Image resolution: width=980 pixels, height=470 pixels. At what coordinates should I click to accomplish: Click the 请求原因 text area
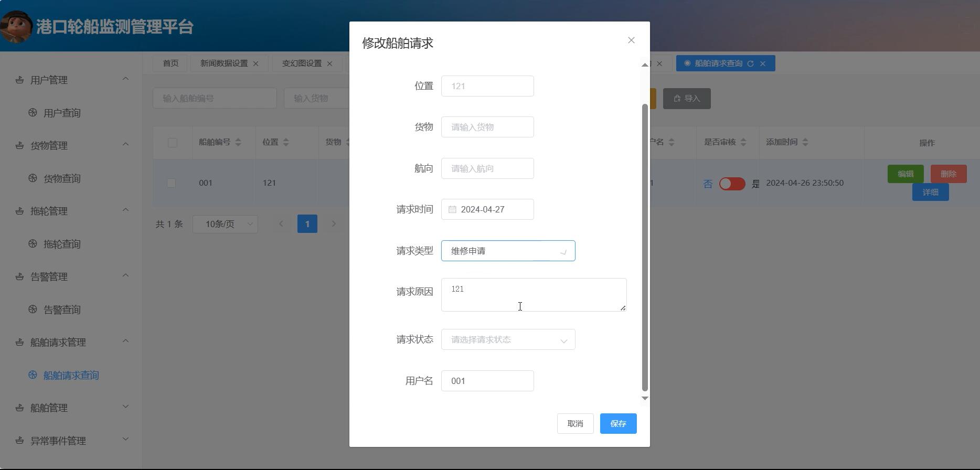(534, 295)
